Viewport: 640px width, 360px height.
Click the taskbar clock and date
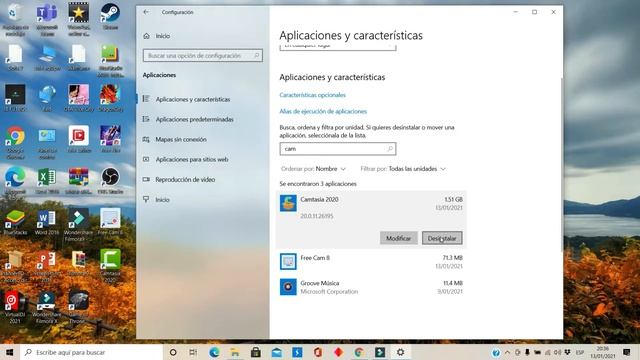click(602, 352)
